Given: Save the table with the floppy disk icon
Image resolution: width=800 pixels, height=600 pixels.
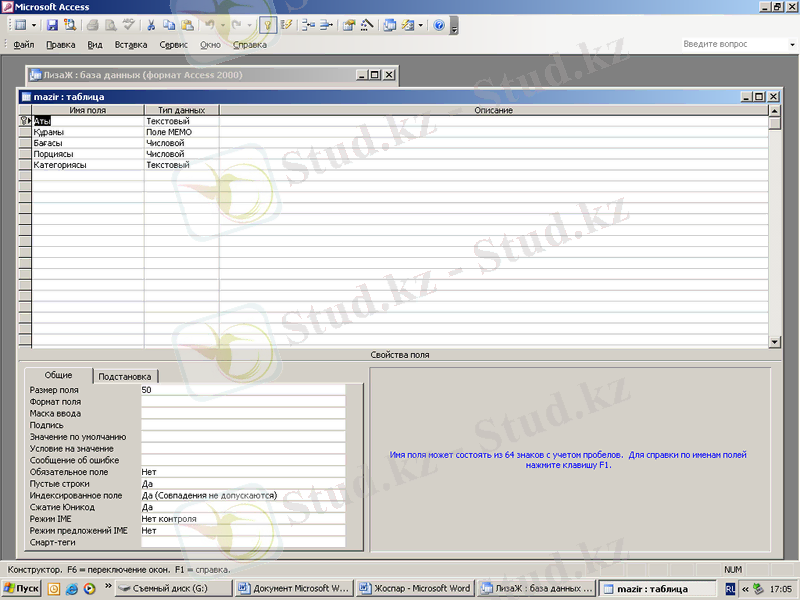Looking at the screenshot, I should point(52,25).
